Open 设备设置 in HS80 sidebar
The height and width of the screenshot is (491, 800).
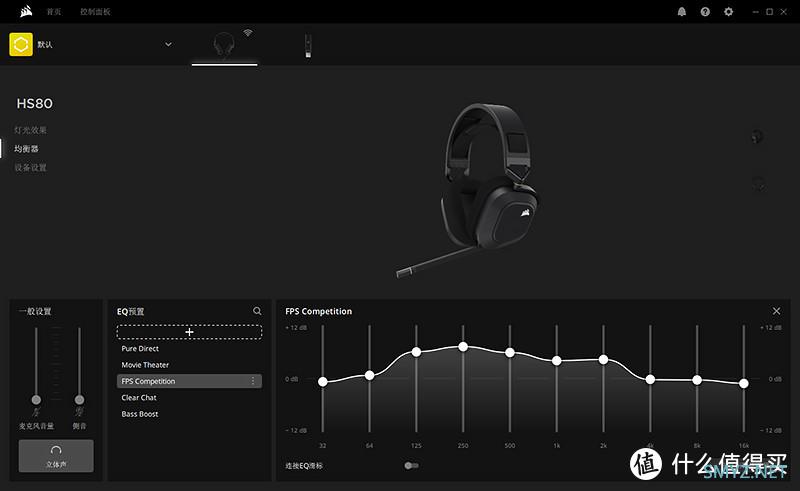30,167
